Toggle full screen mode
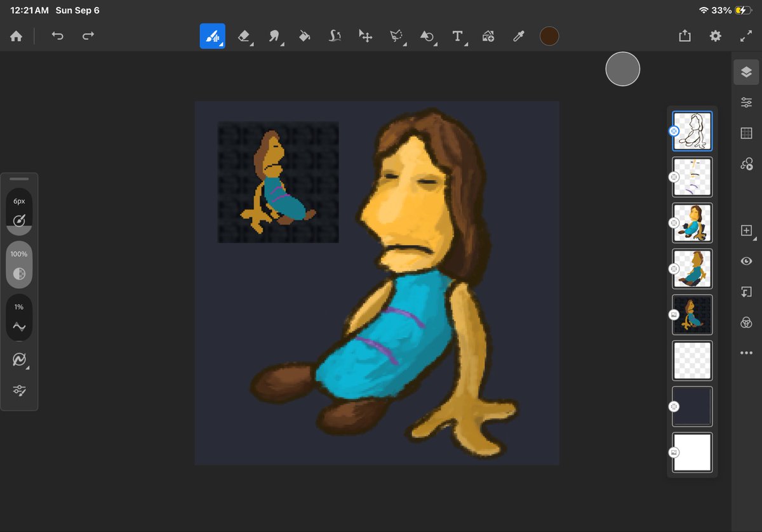762x532 pixels. pos(746,36)
